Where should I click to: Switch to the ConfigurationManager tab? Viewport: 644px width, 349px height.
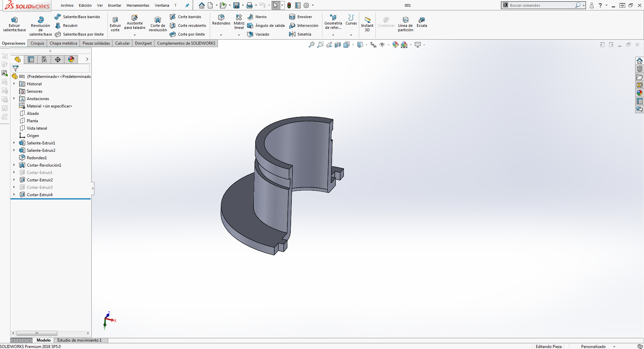(x=44, y=59)
